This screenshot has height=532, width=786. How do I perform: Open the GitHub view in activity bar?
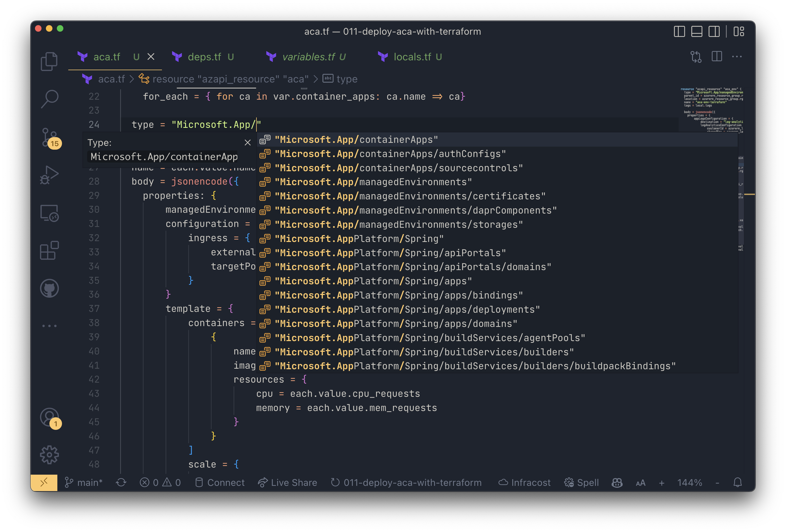pyautogui.click(x=49, y=288)
